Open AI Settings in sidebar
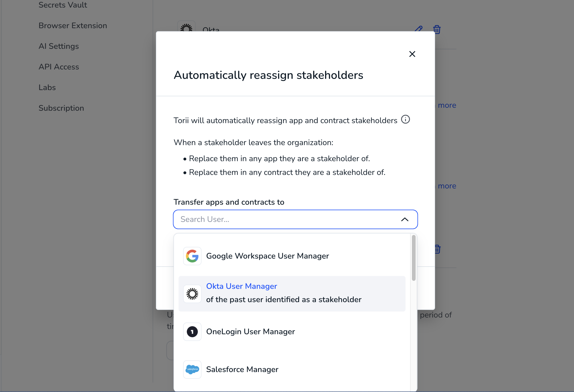Viewport: 574px width, 392px height. (x=59, y=46)
